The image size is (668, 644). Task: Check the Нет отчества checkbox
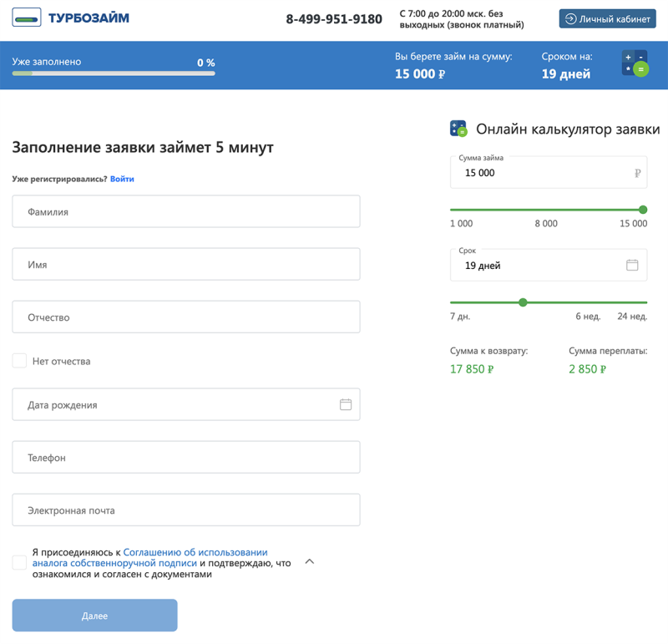click(19, 361)
